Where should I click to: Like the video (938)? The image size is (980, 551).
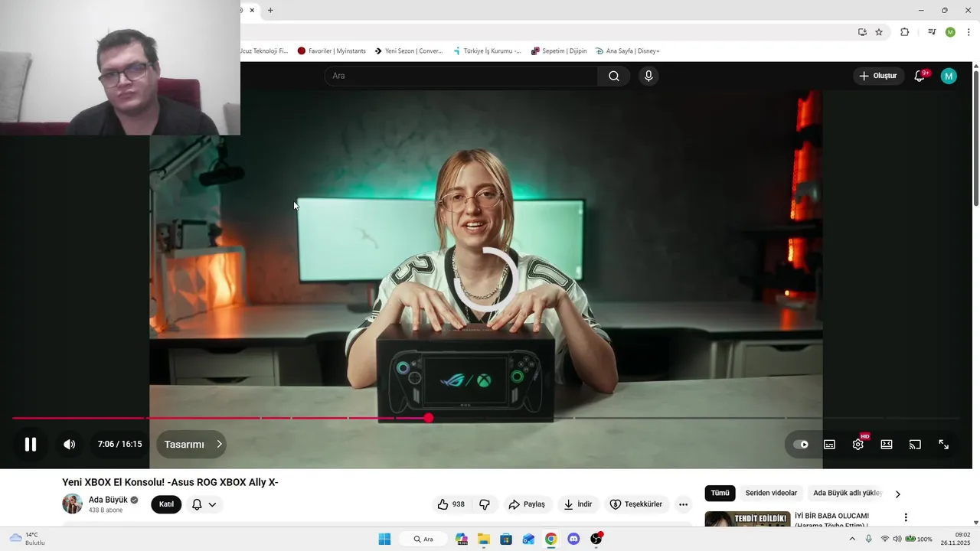point(451,504)
